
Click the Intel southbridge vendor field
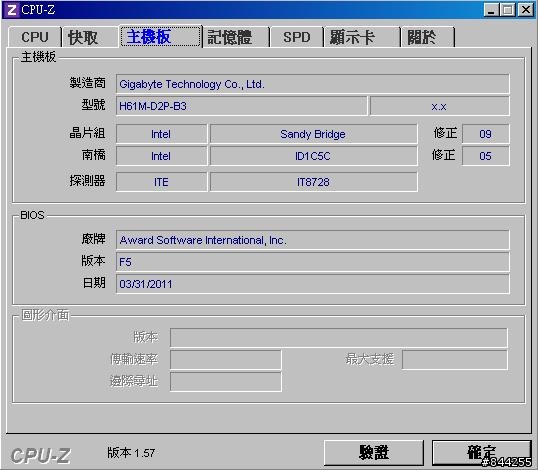point(162,156)
